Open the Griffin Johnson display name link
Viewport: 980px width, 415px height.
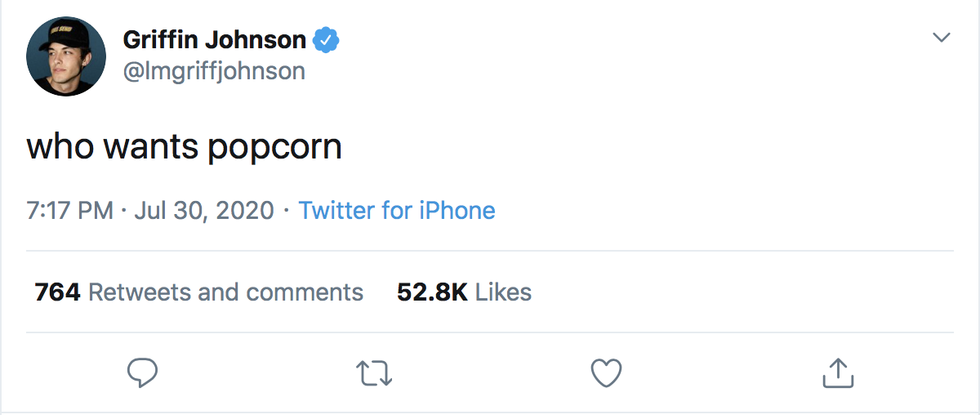pyautogui.click(x=214, y=40)
